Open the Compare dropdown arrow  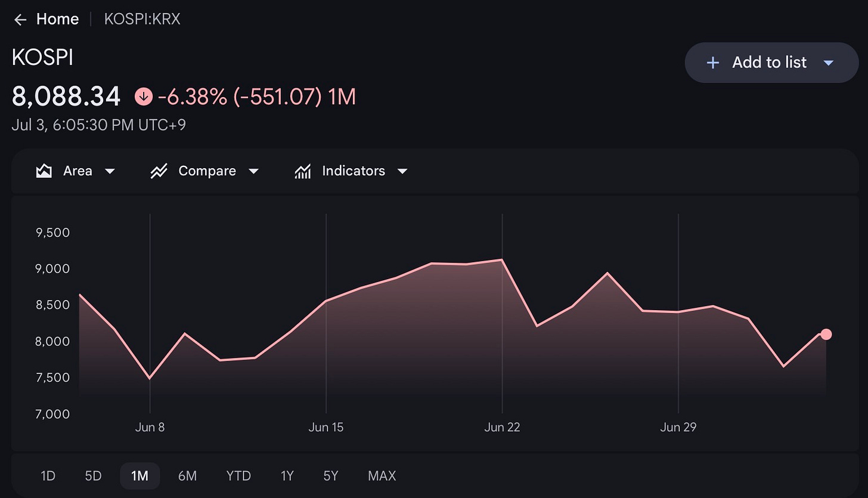click(253, 171)
